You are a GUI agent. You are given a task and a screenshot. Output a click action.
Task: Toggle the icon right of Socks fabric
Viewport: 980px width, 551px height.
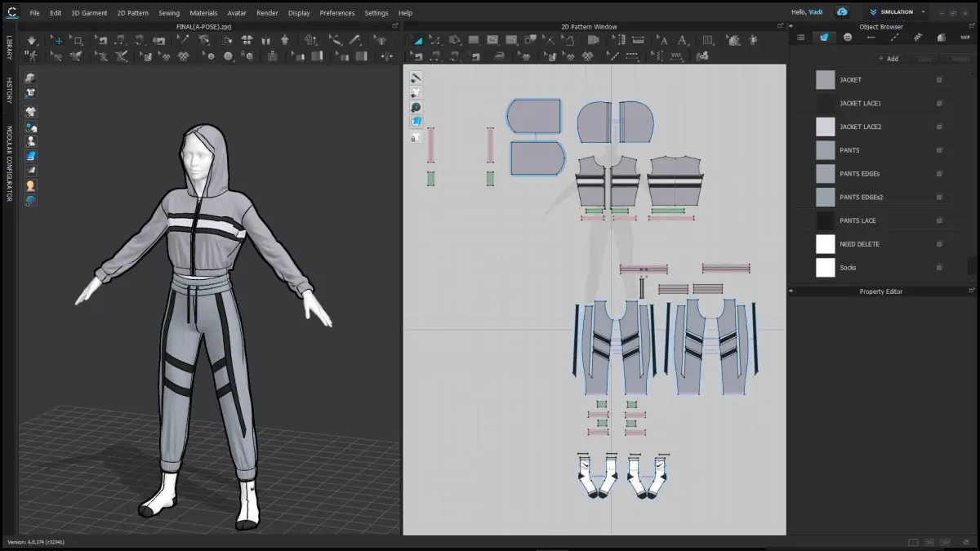pos(939,268)
